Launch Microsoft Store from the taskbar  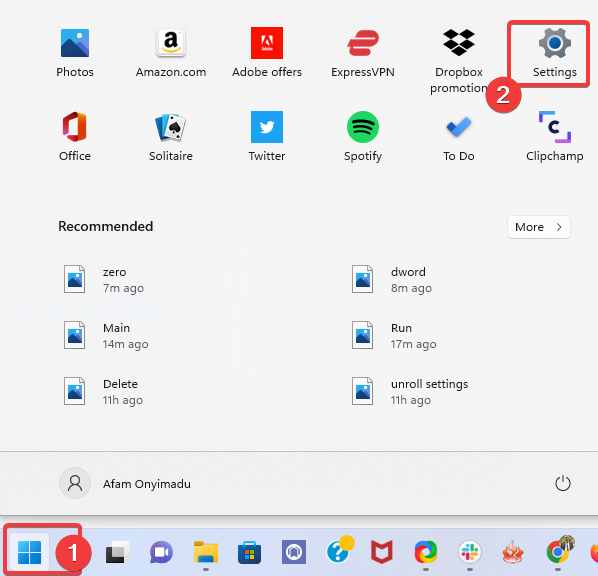(x=249, y=552)
